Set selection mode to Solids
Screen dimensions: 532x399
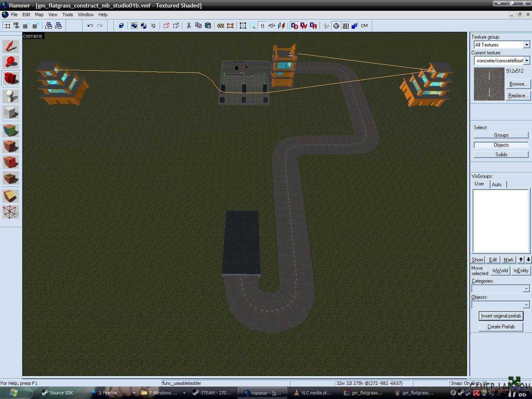pos(501,155)
